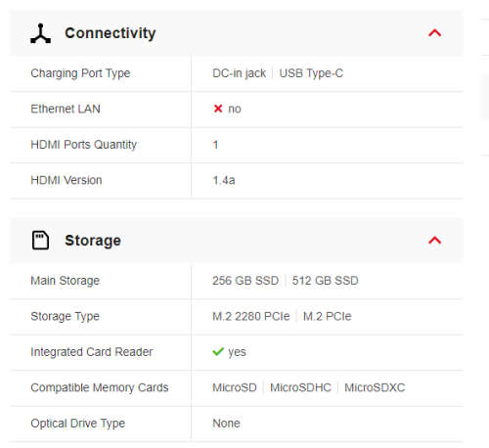
Task: Click the Storage section heading
Action: [93, 241]
